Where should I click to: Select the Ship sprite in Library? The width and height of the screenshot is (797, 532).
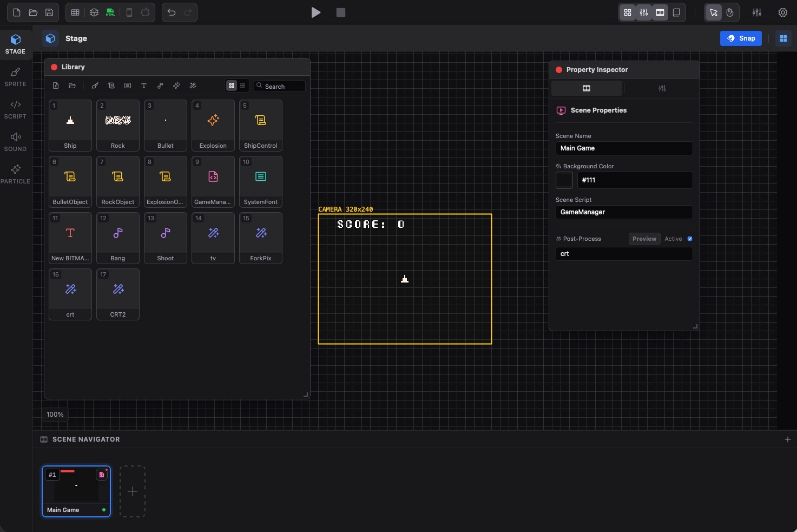(x=70, y=126)
